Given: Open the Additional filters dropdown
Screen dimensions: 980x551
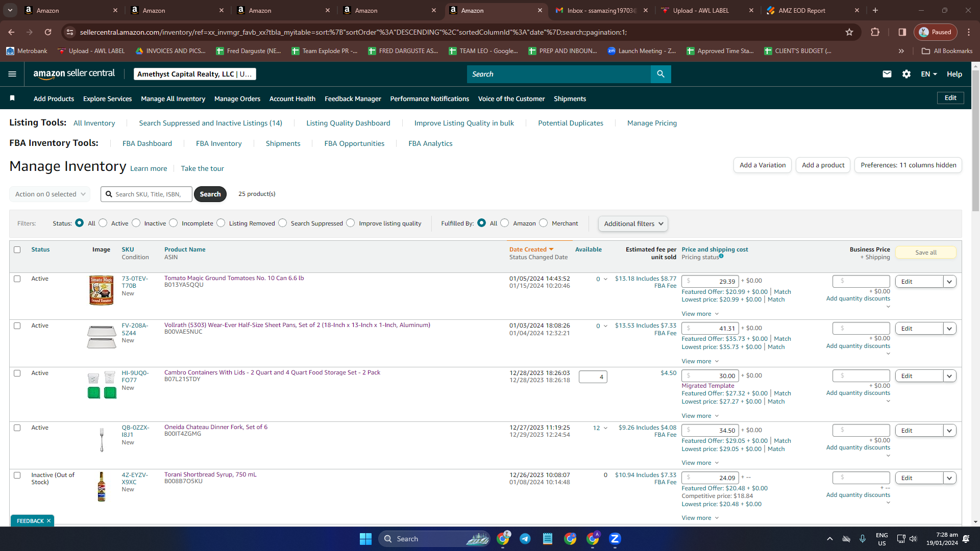Looking at the screenshot, I should (x=633, y=223).
